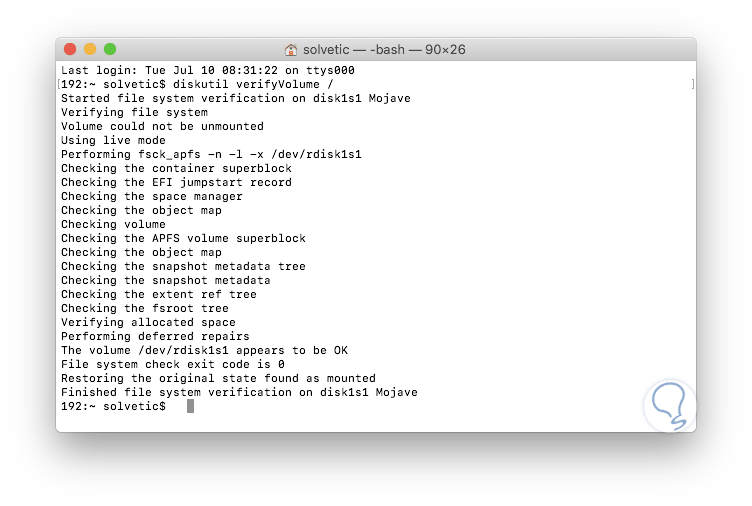Viewport: 752px width, 506px height.
Task: Click 'Checking the APFS volume superblock' line
Action: 183,239
